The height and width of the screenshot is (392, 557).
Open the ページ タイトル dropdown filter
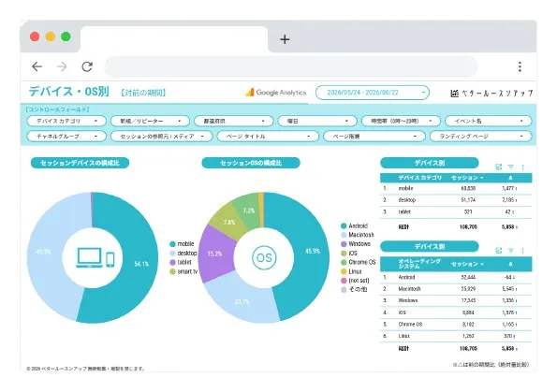point(268,137)
